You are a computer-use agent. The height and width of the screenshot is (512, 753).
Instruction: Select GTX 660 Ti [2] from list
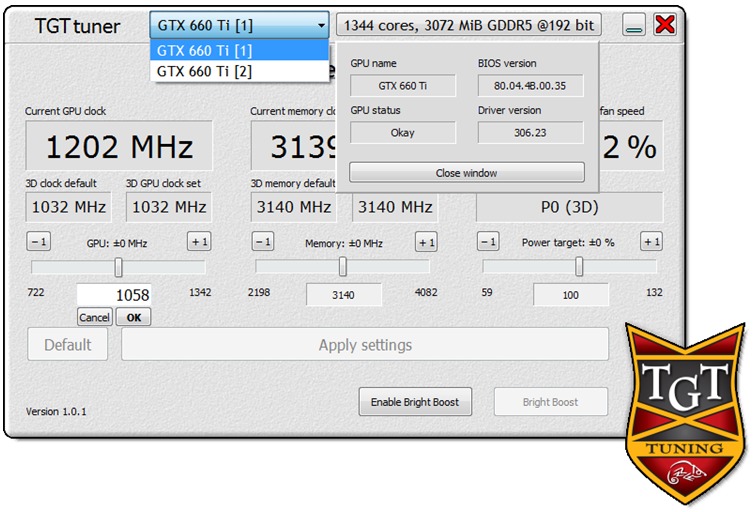tap(239, 71)
